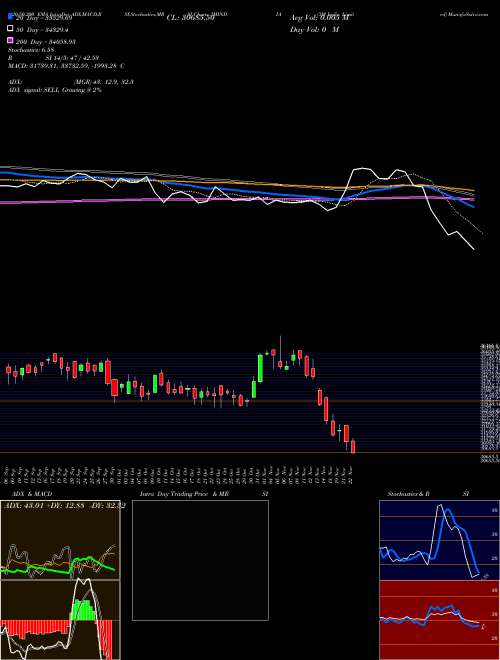The width and height of the screenshot is (500, 660).
Task: Select the '50 Day = 34329.4' legend text
Action: point(42,30)
